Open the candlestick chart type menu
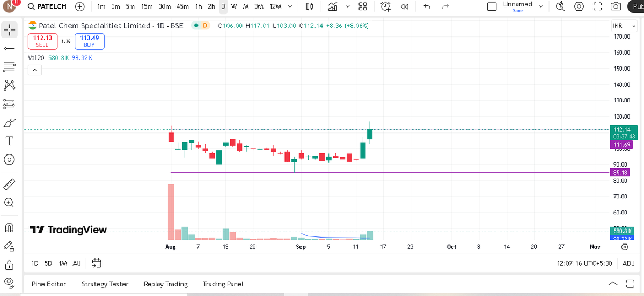This screenshot has height=296, width=644. 310,6
